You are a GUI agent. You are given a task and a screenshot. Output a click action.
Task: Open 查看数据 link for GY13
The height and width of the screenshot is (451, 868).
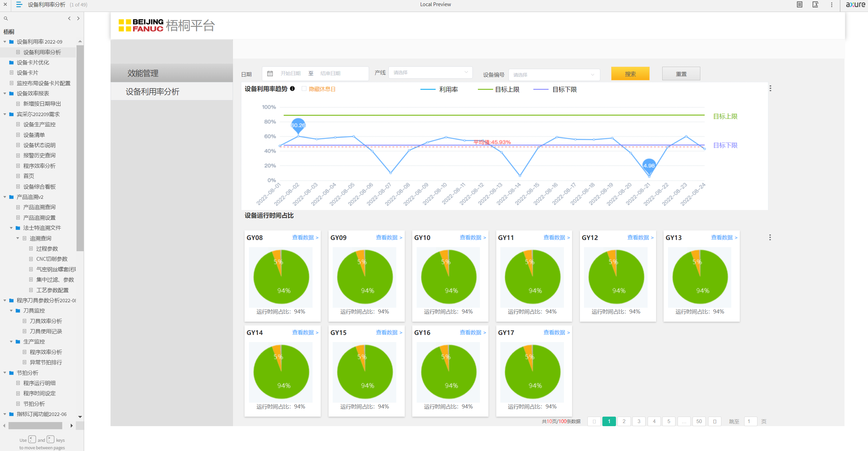point(724,238)
